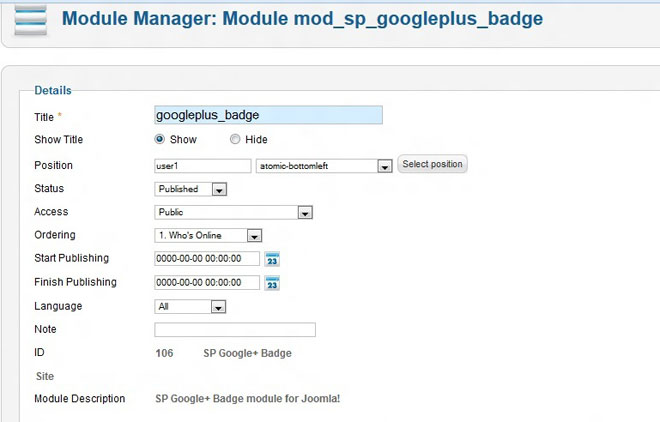Click the Start Publishing date field
Image resolution: width=660 pixels, height=422 pixels.
click(x=207, y=259)
